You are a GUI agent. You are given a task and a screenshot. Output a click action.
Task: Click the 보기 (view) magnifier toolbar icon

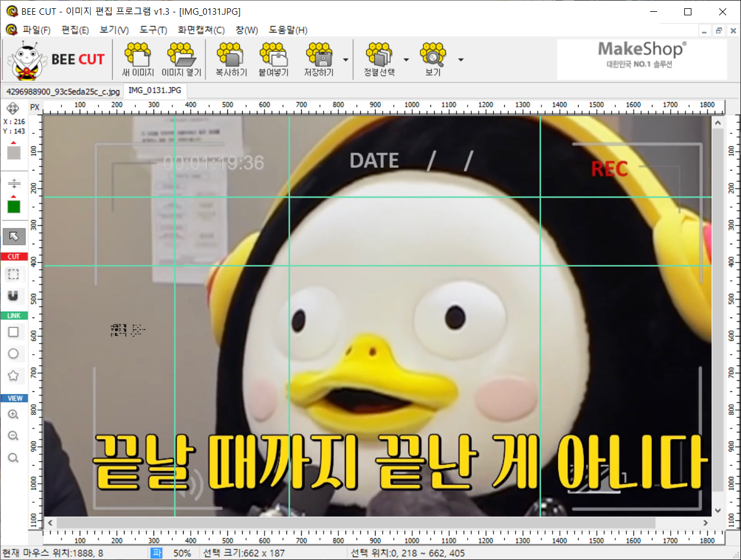pyautogui.click(x=432, y=60)
